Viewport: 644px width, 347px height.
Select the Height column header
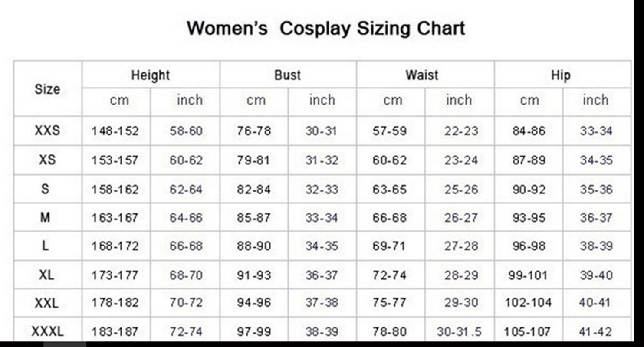point(151,75)
